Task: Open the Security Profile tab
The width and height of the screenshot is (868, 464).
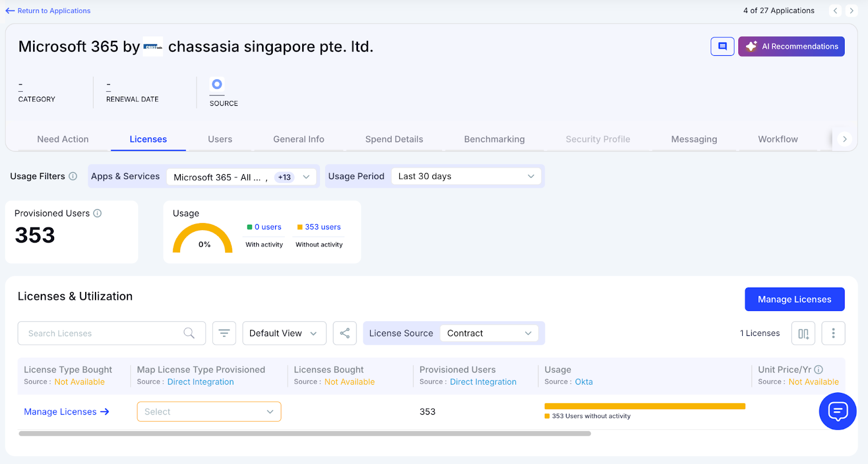Action: click(598, 139)
